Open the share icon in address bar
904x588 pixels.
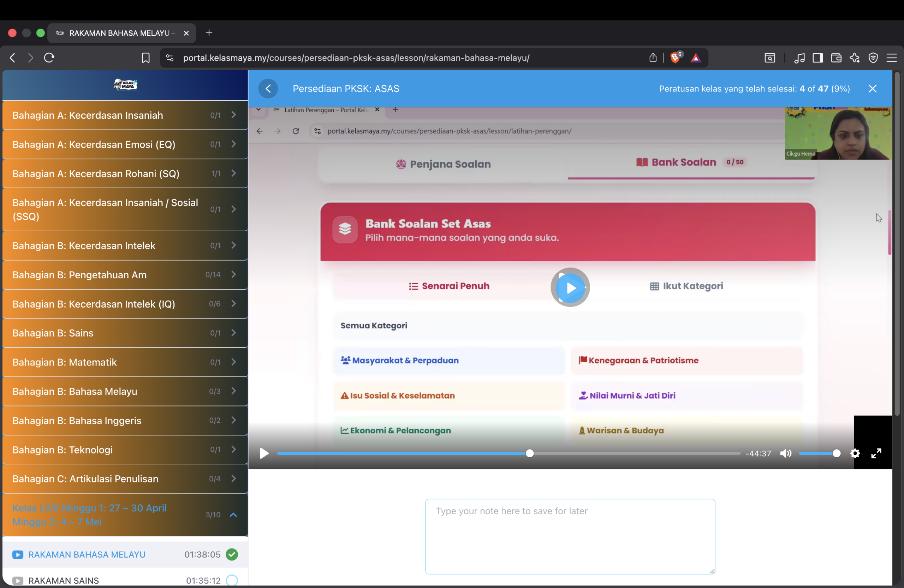[653, 58]
